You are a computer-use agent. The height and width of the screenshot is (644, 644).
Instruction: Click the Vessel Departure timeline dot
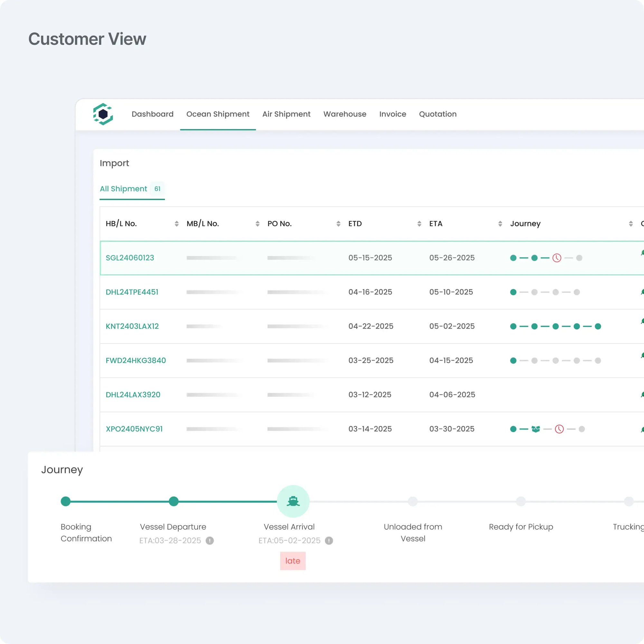(173, 501)
